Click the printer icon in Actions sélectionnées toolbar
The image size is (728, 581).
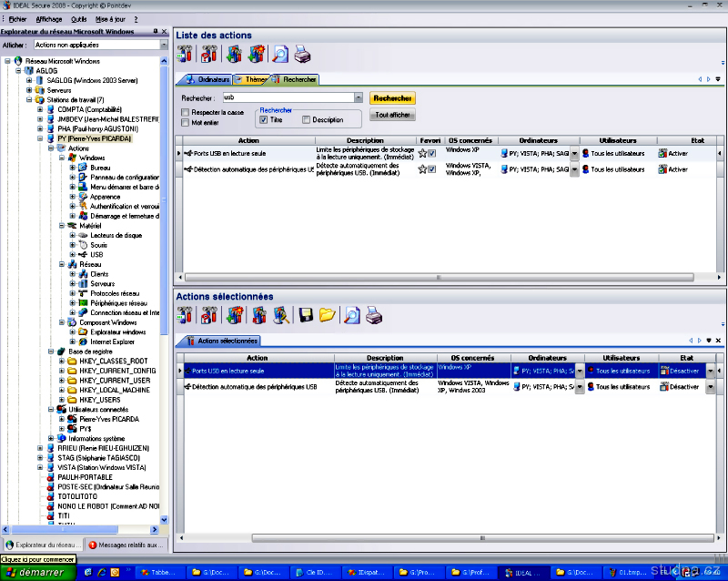coord(373,316)
